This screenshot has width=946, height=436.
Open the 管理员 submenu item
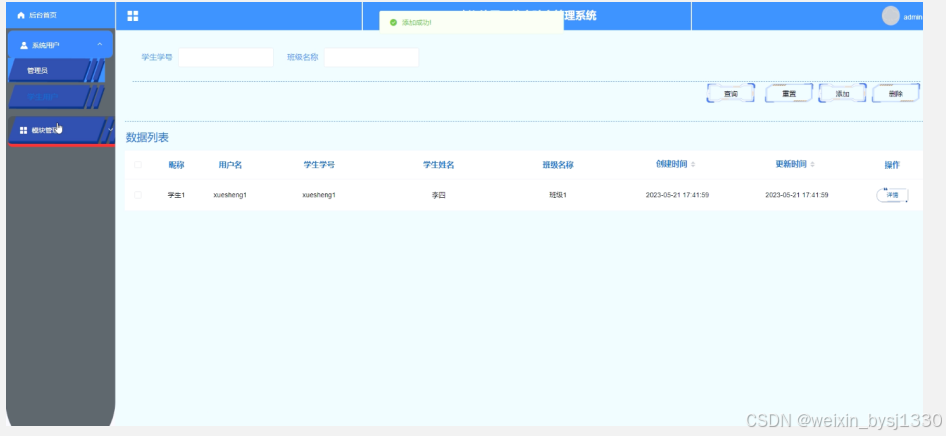coord(56,70)
